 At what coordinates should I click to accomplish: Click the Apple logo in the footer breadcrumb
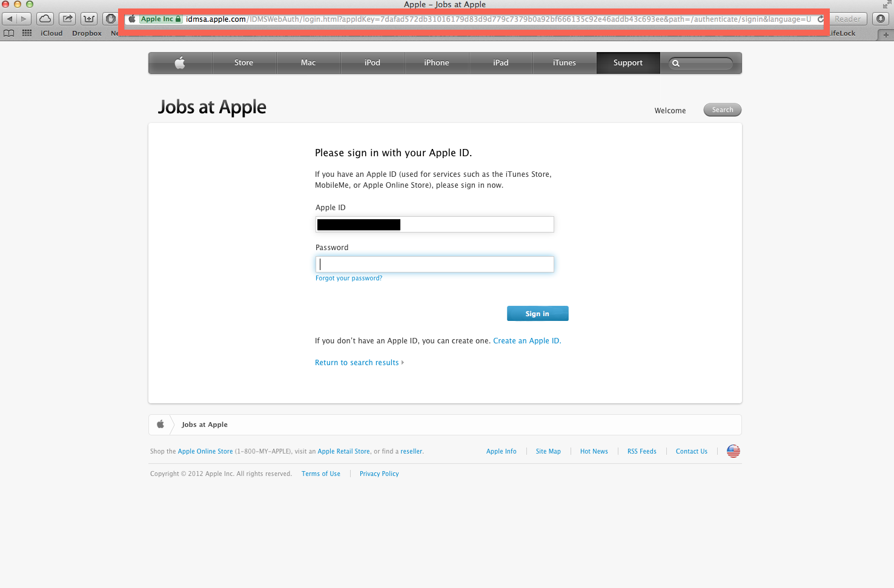point(161,424)
